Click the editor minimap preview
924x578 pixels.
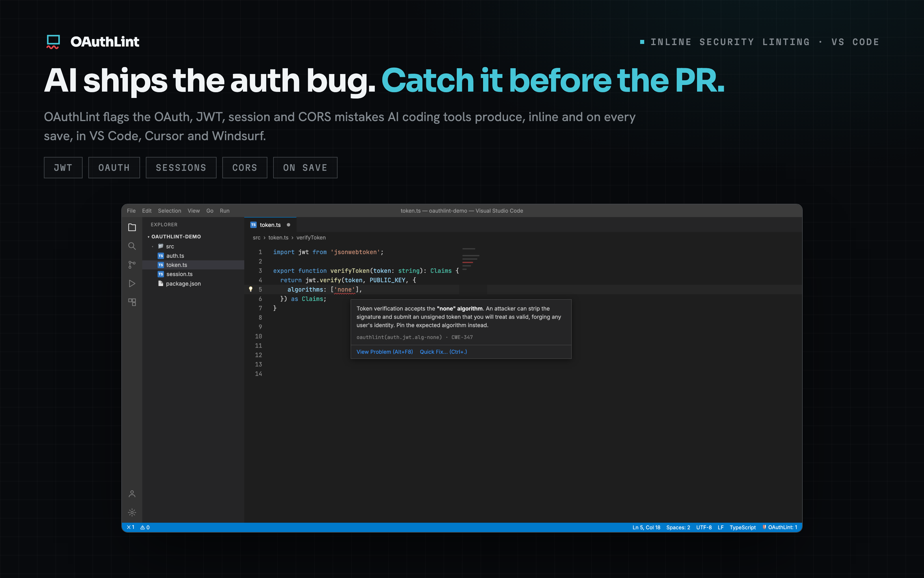(x=470, y=259)
